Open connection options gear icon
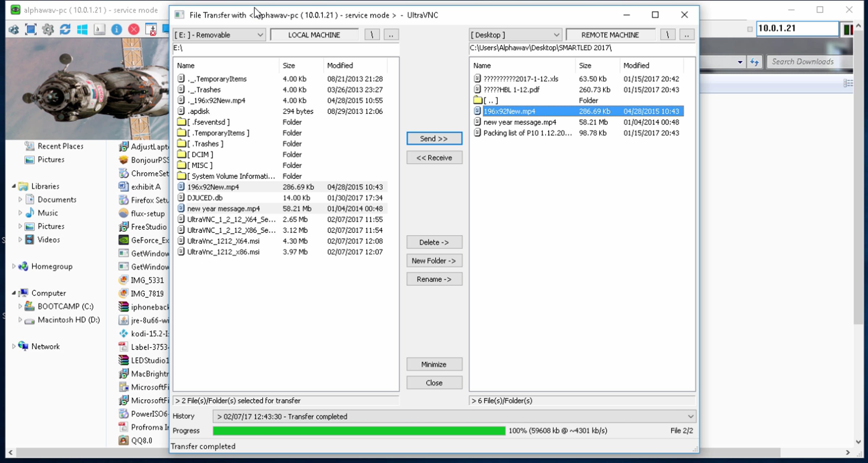This screenshot has height=463, width=868. tap(48, 29)
